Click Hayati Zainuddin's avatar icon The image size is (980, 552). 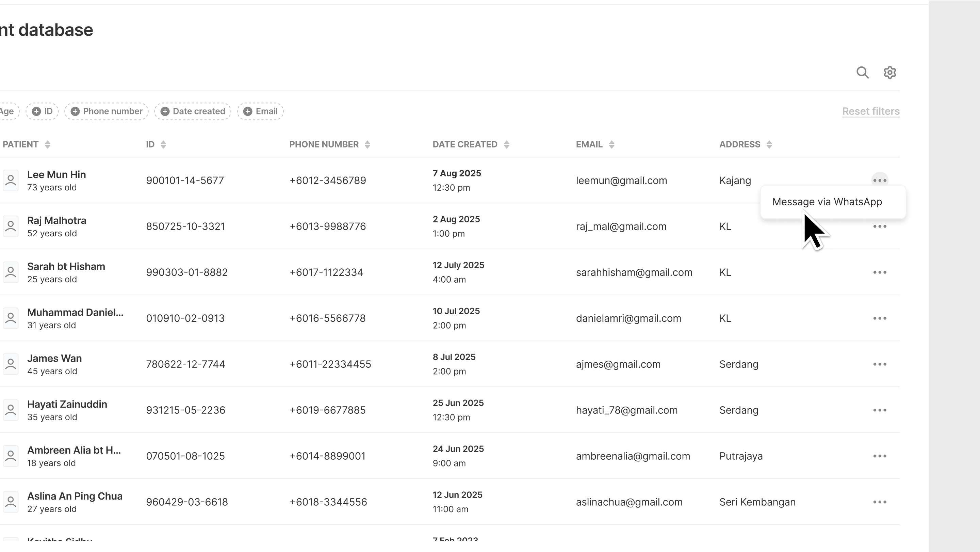[11, 410]
